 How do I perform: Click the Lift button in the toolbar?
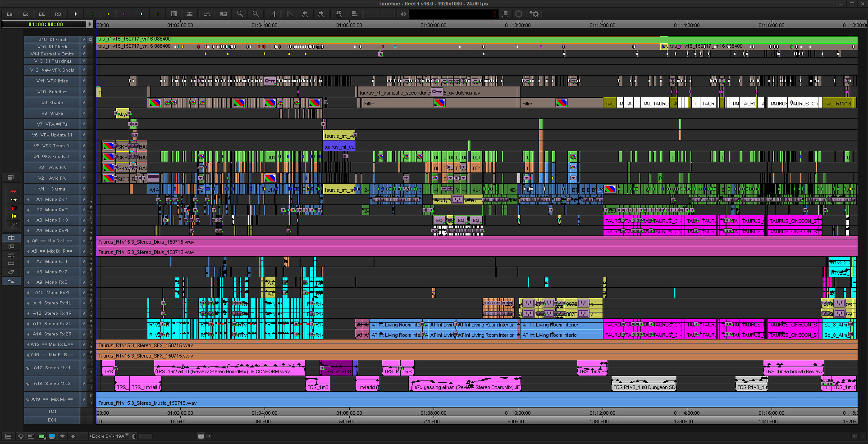305,14
